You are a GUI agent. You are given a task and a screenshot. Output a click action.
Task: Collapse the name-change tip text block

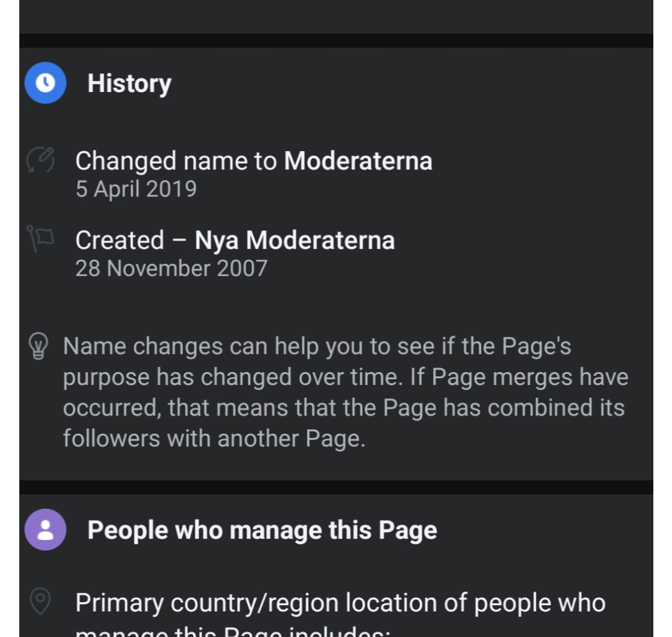coord(345,392)
